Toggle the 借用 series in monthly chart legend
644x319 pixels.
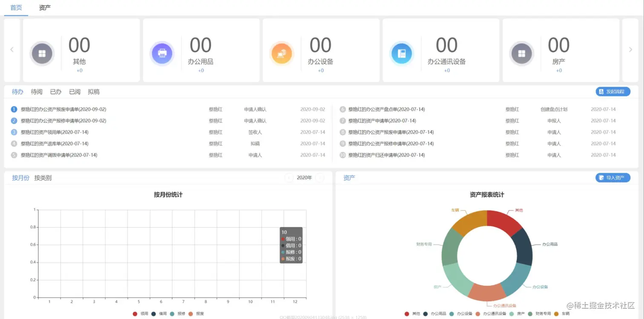click(159, 314)
